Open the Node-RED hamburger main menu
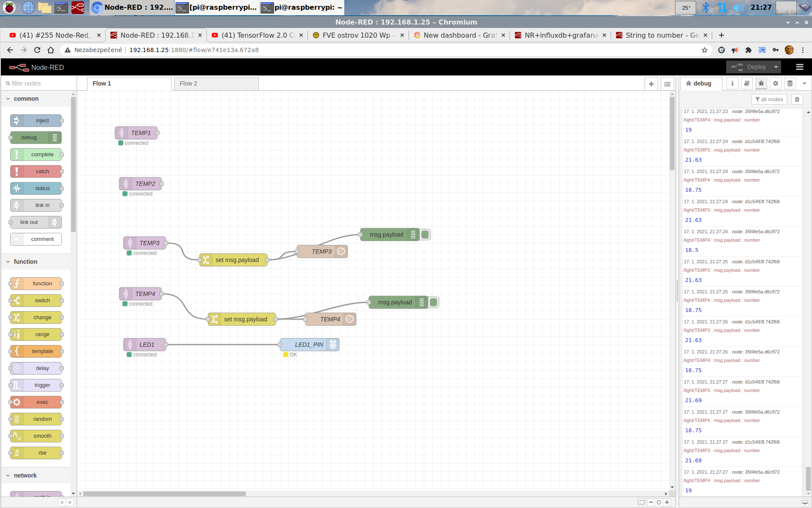This screenshot has height=508, width=812. [799, 67]
